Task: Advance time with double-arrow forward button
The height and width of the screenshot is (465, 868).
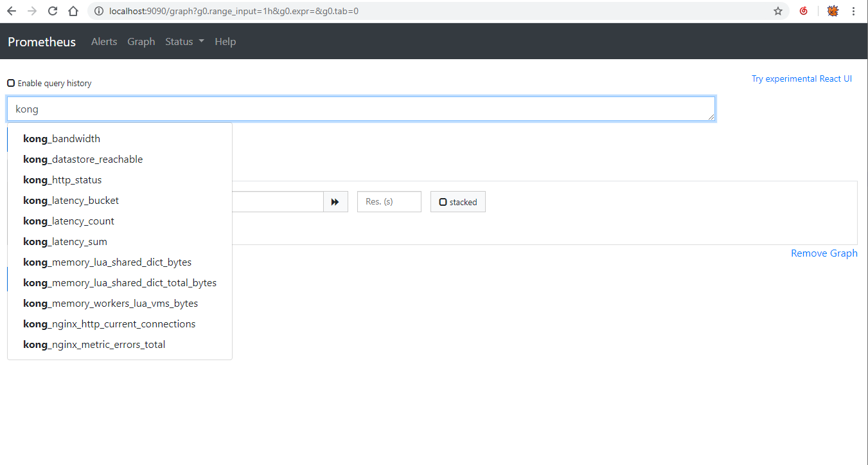Action: click(x=335, y=202)
